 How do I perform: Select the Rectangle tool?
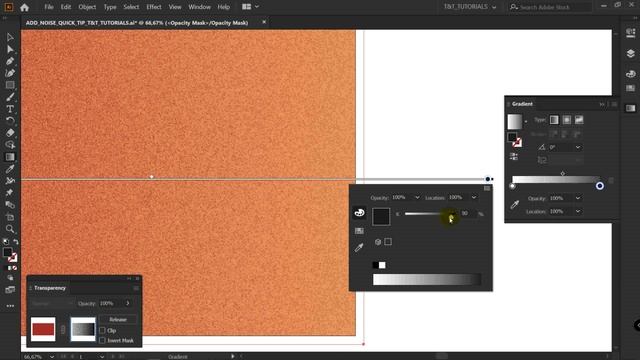point(10,85)
